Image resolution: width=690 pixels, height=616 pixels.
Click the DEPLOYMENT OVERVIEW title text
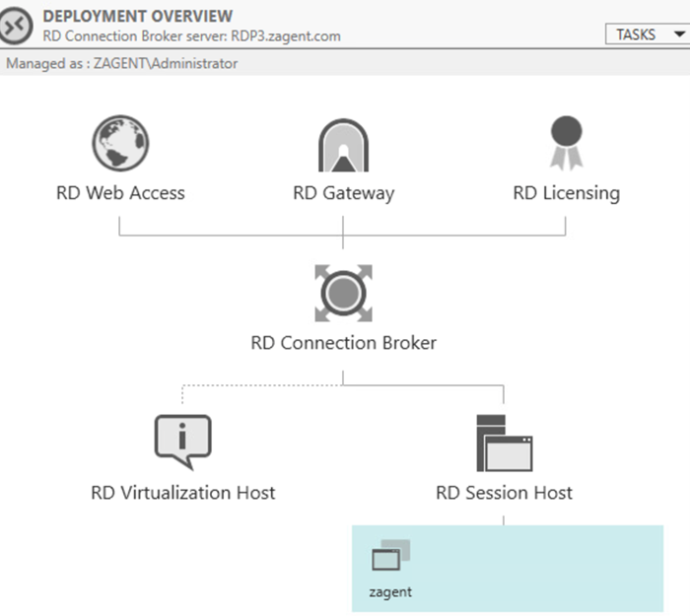[138, 16]
